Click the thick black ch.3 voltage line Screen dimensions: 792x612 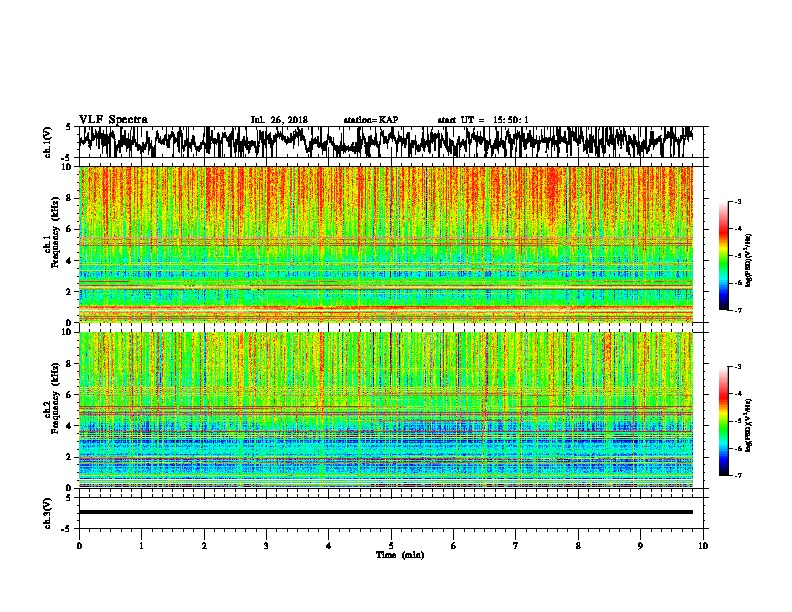[x=386, y=512]
